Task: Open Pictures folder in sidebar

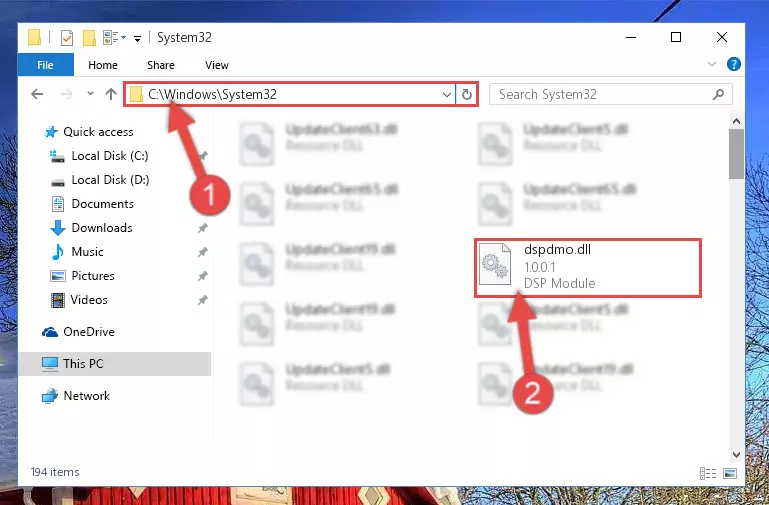Action: point(93,276)
